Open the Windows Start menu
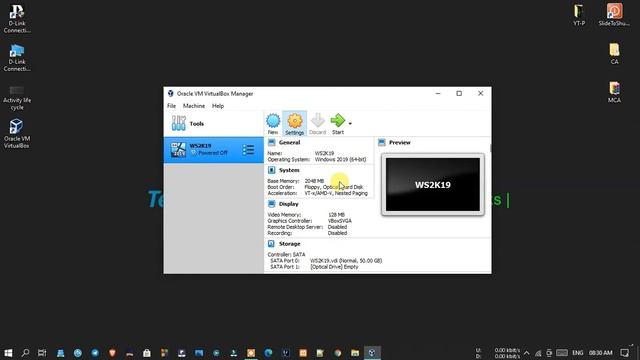Viewport: 640px width, 360px height. pyautogui.click(x=8, y=353)
